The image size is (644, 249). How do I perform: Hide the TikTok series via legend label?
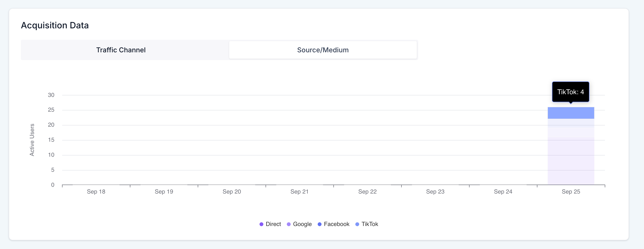369,224
